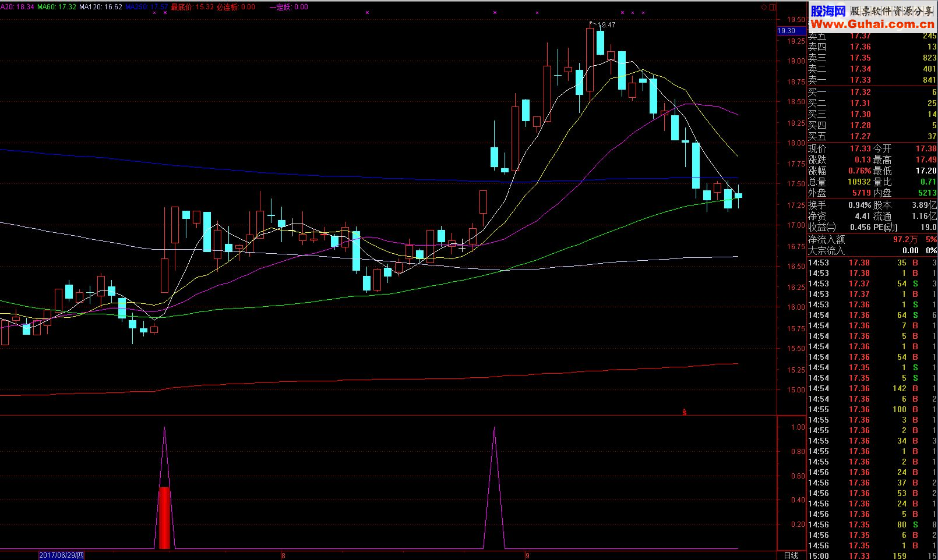The image size is (938, 560).
Task: Select the 15:00 closing trade at 17.33
Action: click(872, 556)
